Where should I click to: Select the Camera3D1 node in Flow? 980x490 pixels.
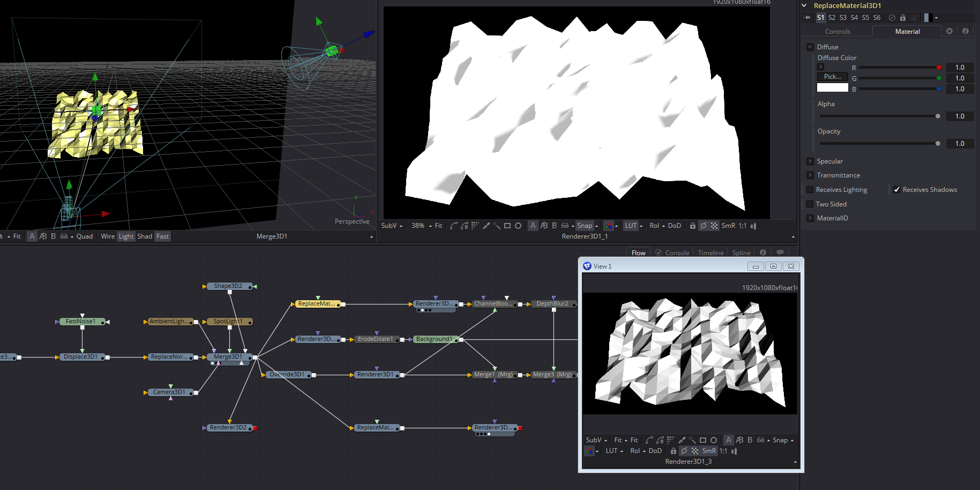tap(169, 392)
